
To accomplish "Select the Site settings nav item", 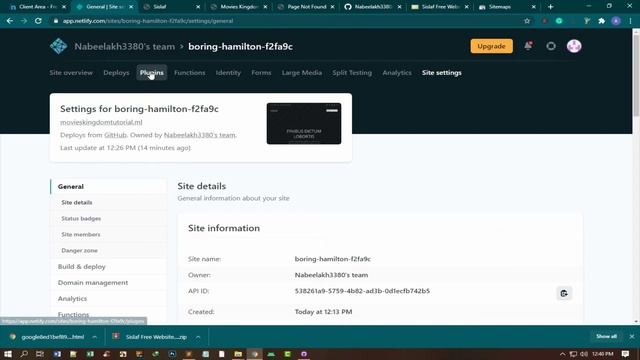I will (442, 73).
